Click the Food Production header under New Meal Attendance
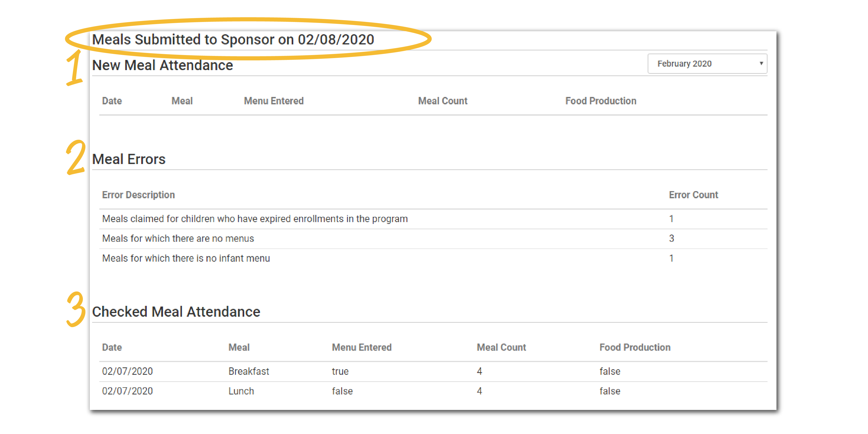This screenshot has height=434, width=868. (600, 101)
